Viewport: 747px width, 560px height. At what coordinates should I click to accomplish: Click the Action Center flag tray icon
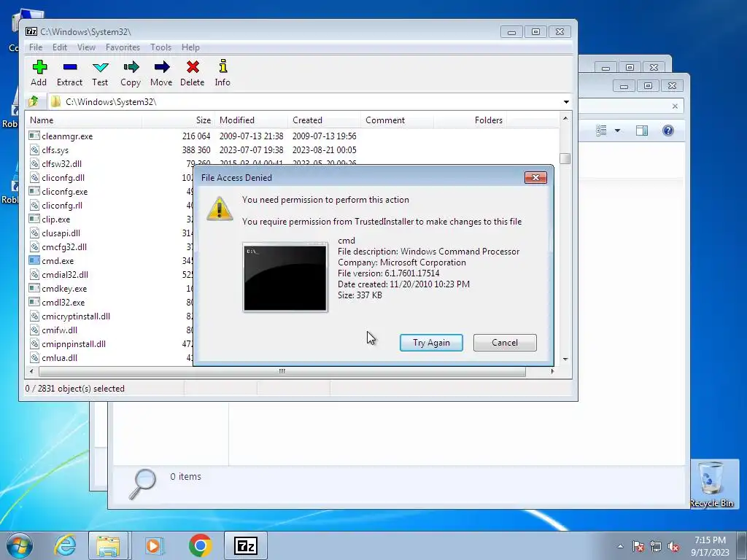click(x=638, y=546)
